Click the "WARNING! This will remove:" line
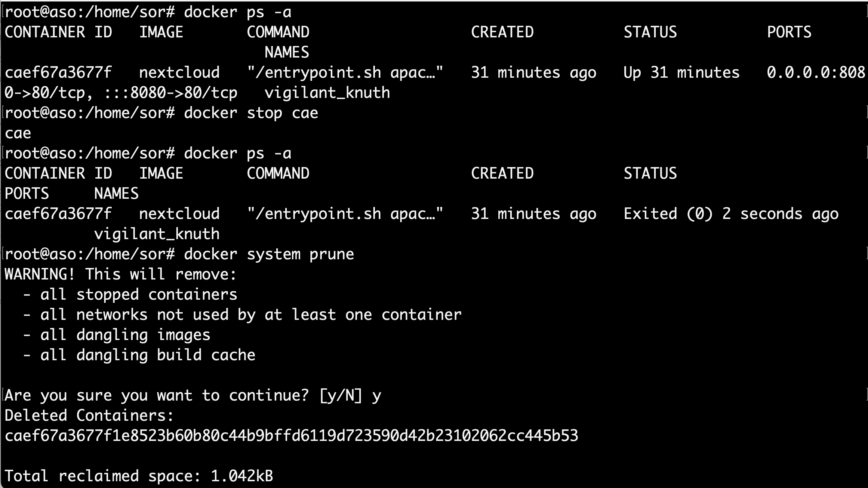This screenshot has height=488, width=868. [x=121, y=275]
